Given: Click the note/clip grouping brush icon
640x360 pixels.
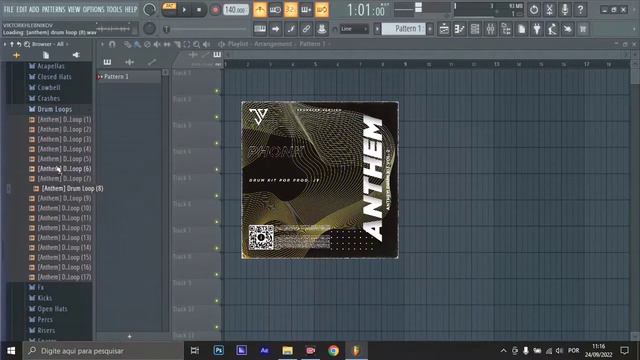Looking at the screenshot, I should [291, 29].
